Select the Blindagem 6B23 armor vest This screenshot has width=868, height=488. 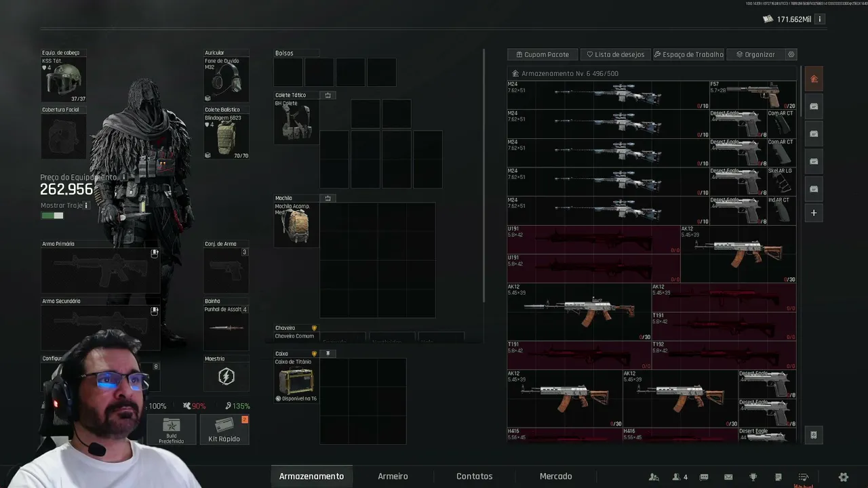226,136
